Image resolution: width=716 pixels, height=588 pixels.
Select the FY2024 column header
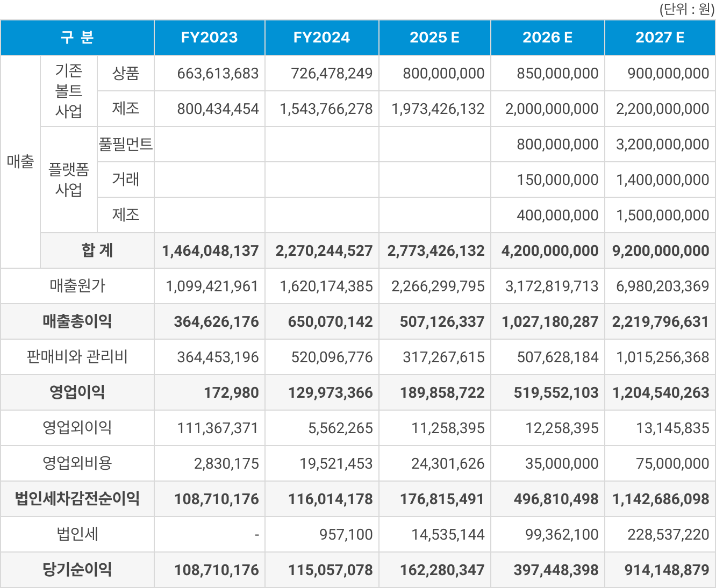pos(321,38)
